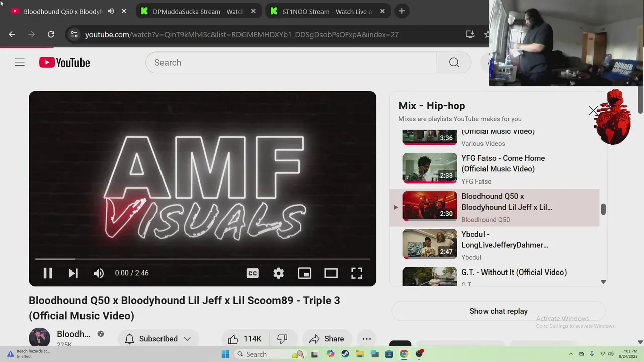
Task: Click the search magnifier button
Action: point(454,63)
